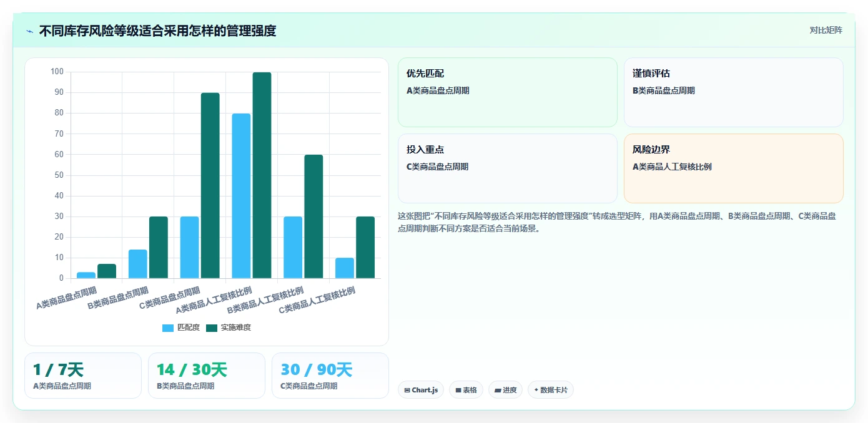Click the 0 y-axis tick value

pyautogui.click(x=61, y=278)
